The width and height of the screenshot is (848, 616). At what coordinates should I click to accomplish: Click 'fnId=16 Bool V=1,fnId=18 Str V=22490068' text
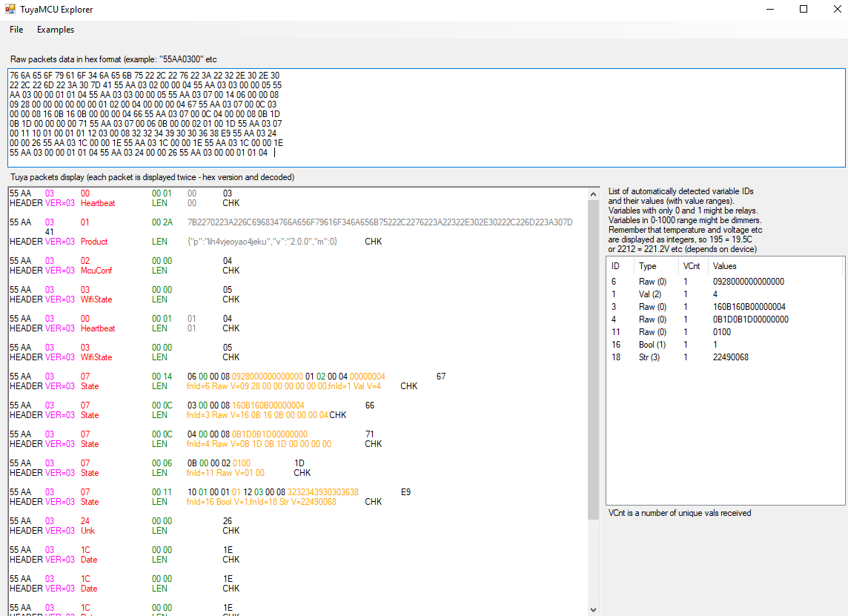coord(261,502)
